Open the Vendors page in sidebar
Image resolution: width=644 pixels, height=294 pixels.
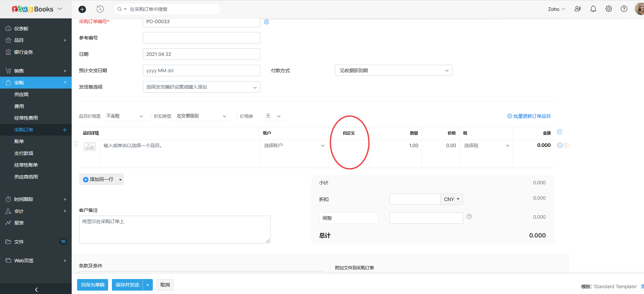tap(21, 94)
